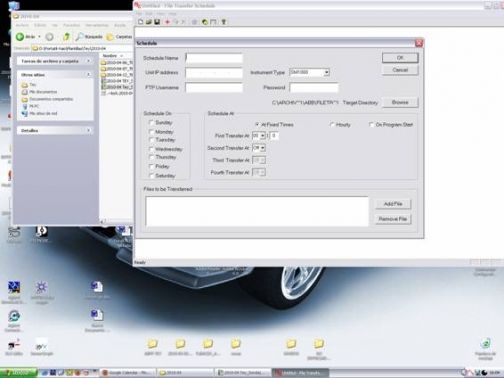Enable the Tuesday checkbox
Image resolution: width=504 pixels, height=378 pixels.
pyautogui.click(x=151, y=140)
